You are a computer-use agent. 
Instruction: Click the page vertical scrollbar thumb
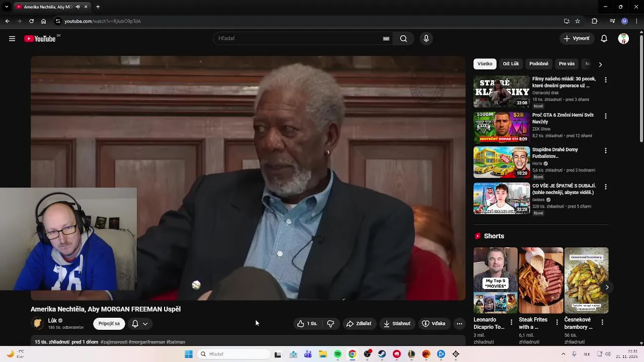click(x=641, y=88)
